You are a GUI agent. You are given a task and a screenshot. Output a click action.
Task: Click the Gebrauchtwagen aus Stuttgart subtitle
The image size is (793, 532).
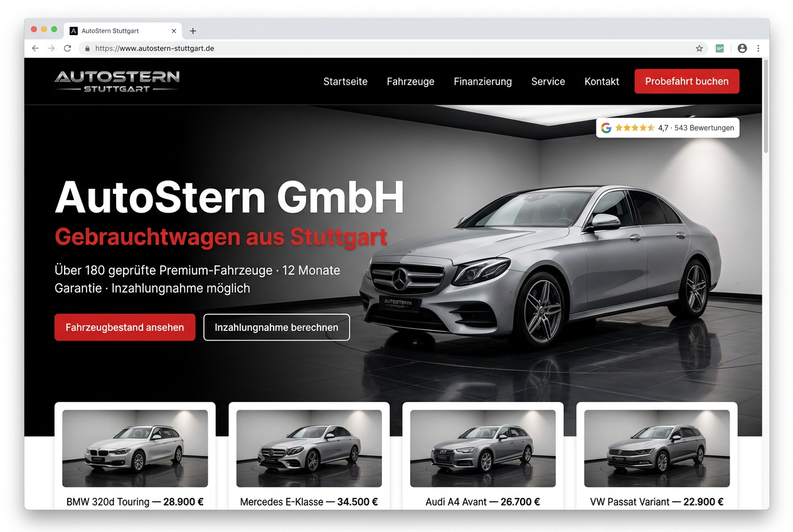[221, 237]
